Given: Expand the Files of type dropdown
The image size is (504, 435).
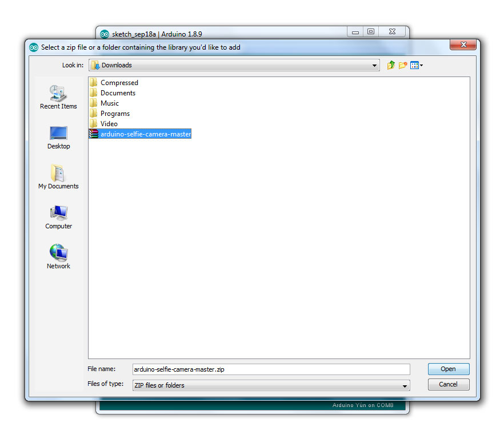Looking at the screenshot, I should (x=405, y=386).
